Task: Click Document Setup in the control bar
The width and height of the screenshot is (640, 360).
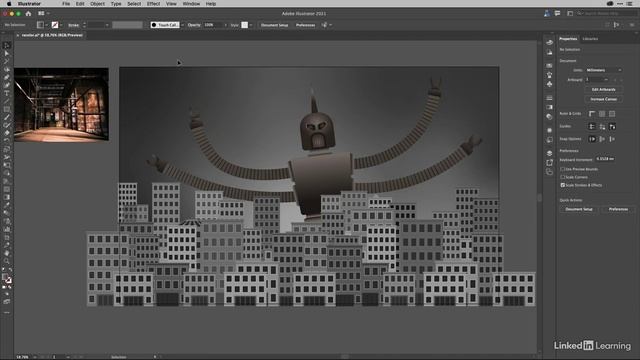Action: click(x=274, y=25)
